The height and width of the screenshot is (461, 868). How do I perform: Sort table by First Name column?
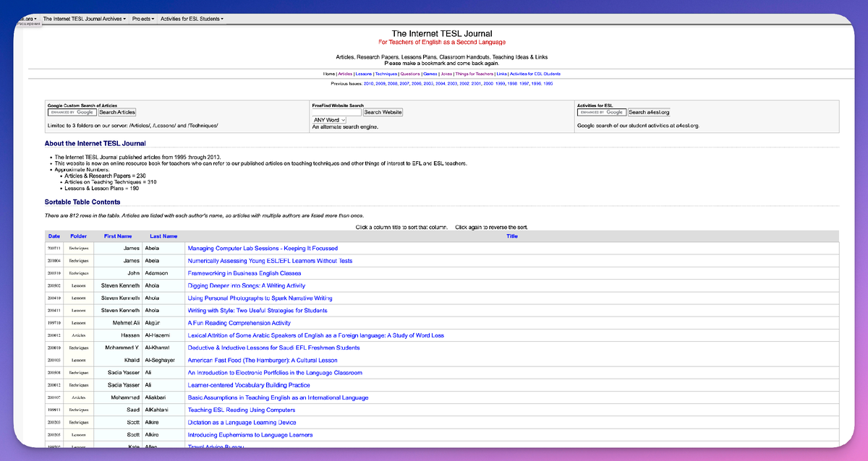tap(118, 236)
